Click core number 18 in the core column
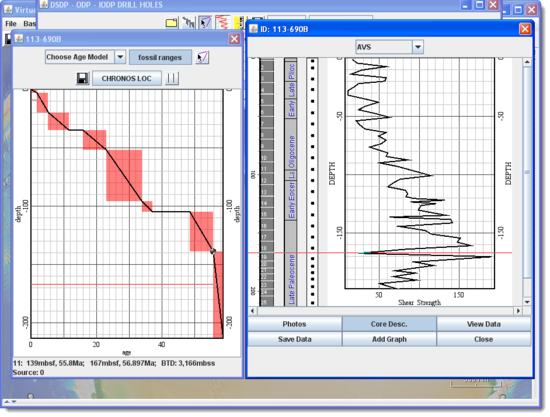Screen dimensions: 550x417 [x=264, y=248]
